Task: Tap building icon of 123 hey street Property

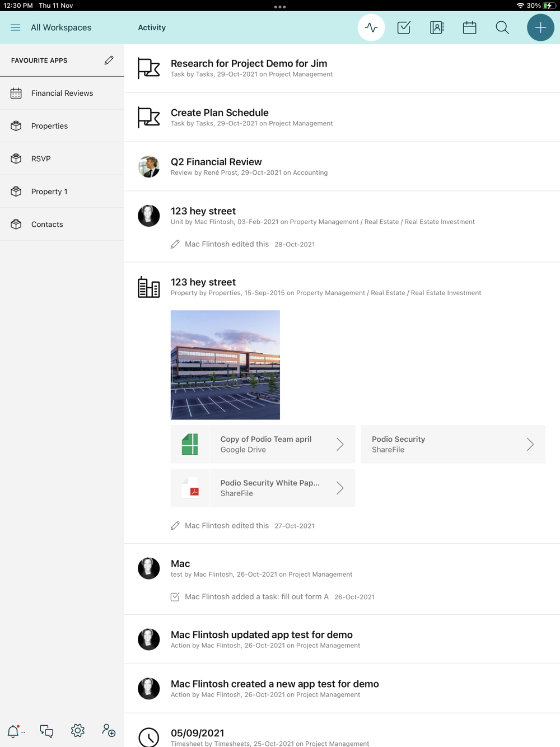Action: 149,287
